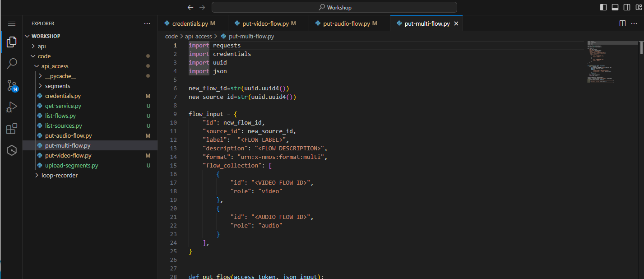Open put-audio-flow.py in the explorer tree
This screenshot has height=279, width=644.
click(x=90, y=135)
